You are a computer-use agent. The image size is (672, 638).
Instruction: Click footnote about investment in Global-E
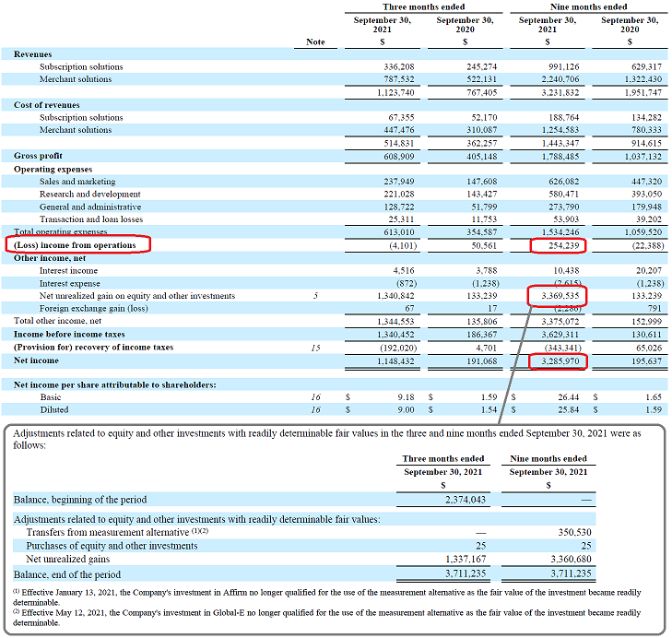(327, 618)
